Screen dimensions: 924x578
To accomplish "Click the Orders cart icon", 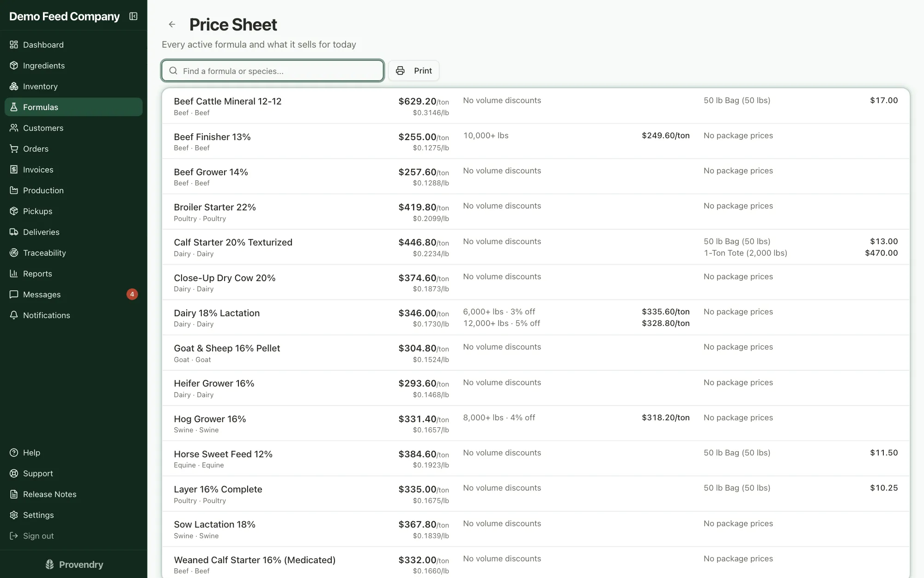I will (x=14, y=148).
